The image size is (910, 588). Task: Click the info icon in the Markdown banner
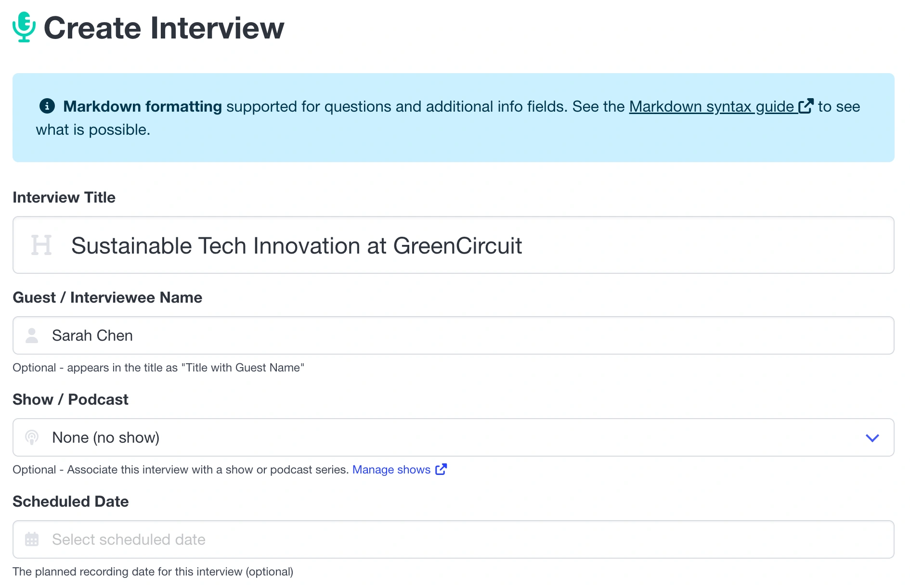[47, 106]
